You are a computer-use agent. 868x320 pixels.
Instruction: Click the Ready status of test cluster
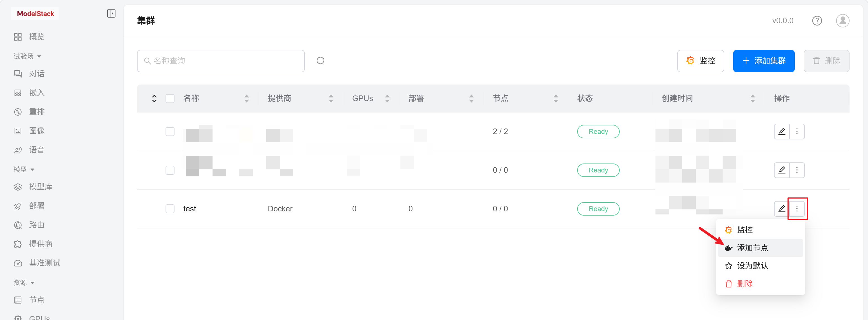click(598, 209)
